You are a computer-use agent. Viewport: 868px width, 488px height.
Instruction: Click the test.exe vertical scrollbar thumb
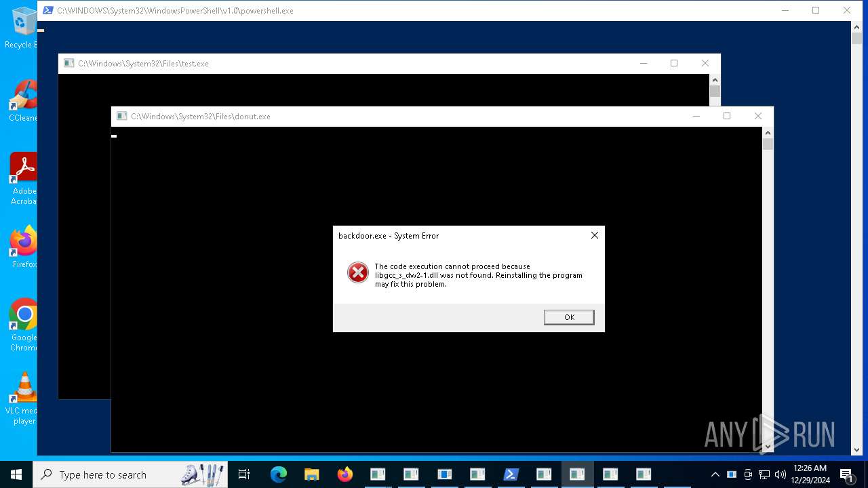point(715,91)
